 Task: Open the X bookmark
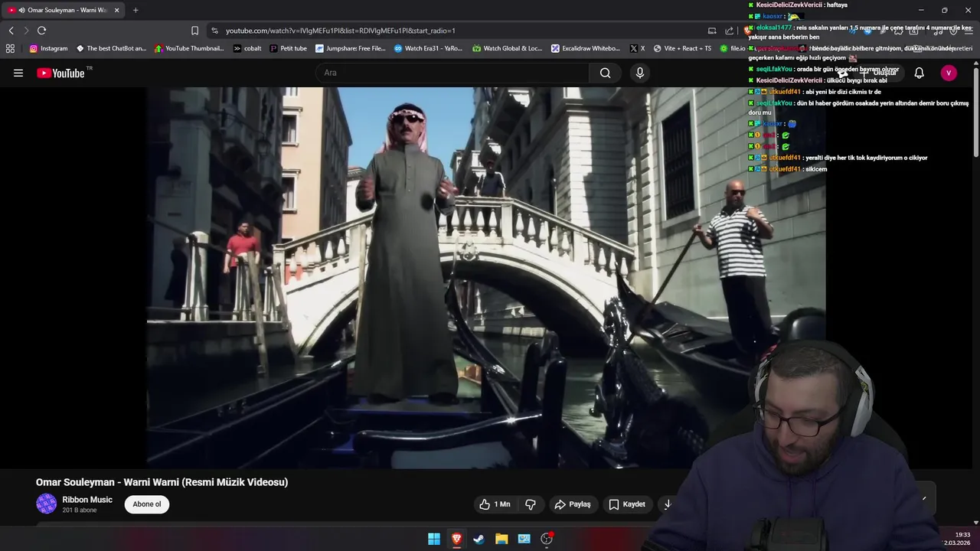pyautogui.click(x=638, y=48)
